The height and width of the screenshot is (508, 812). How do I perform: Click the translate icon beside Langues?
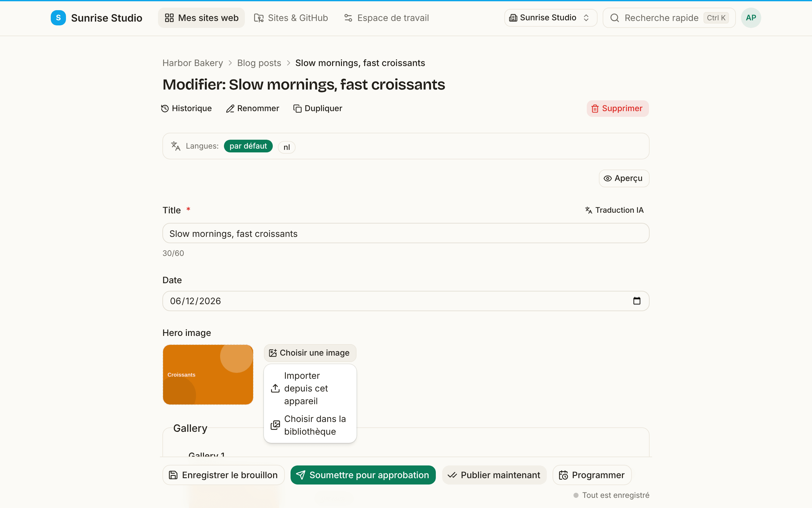[176, 146]
